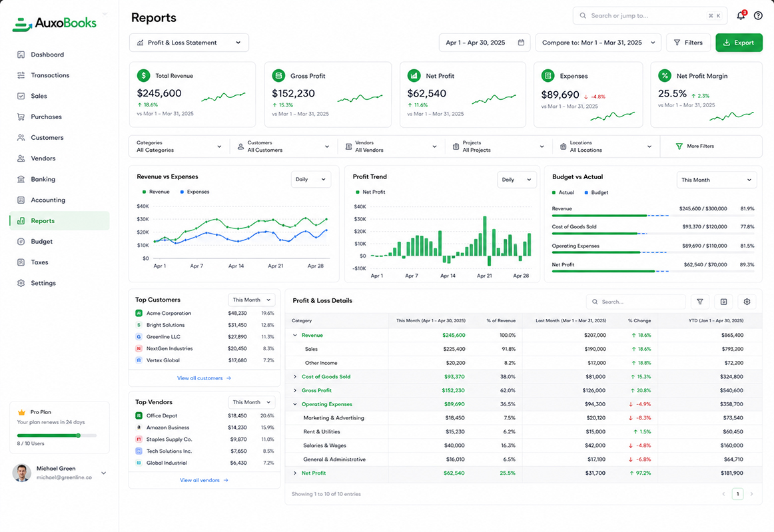Open Daily dropdown in Profit Trend
Viewport: 774px width, 532px height.
point(517,180)
